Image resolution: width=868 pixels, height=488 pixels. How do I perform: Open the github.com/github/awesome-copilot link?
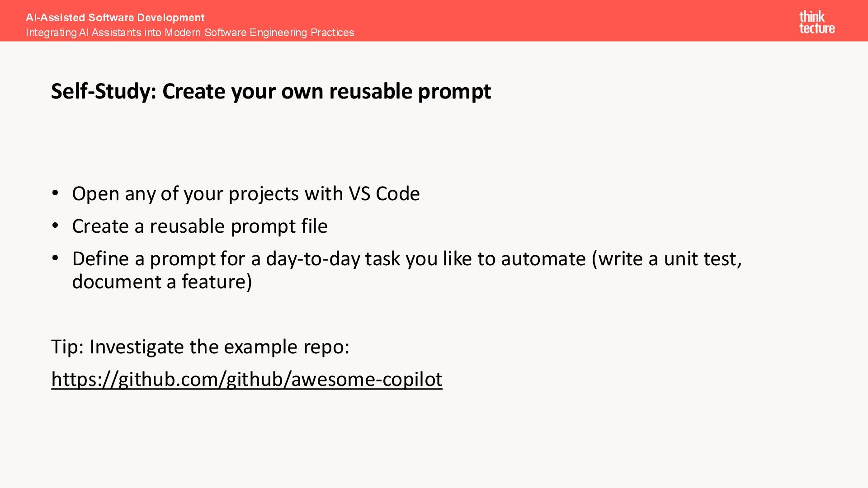click(246, 379)
